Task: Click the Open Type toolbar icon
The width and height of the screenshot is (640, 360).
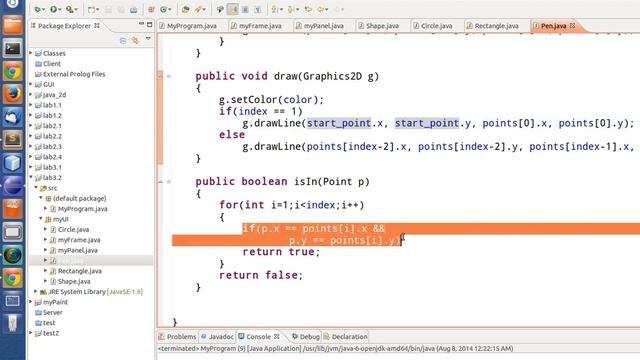Action: click(185, 9)
